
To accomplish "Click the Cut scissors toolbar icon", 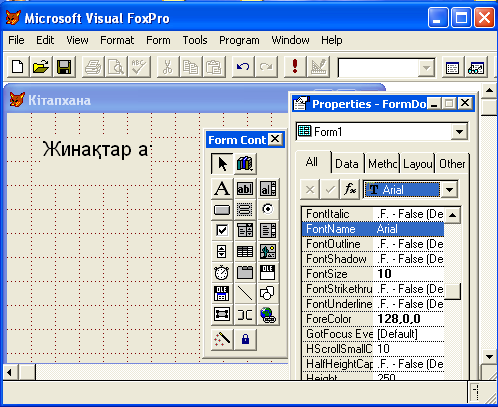I will point(168,67).
